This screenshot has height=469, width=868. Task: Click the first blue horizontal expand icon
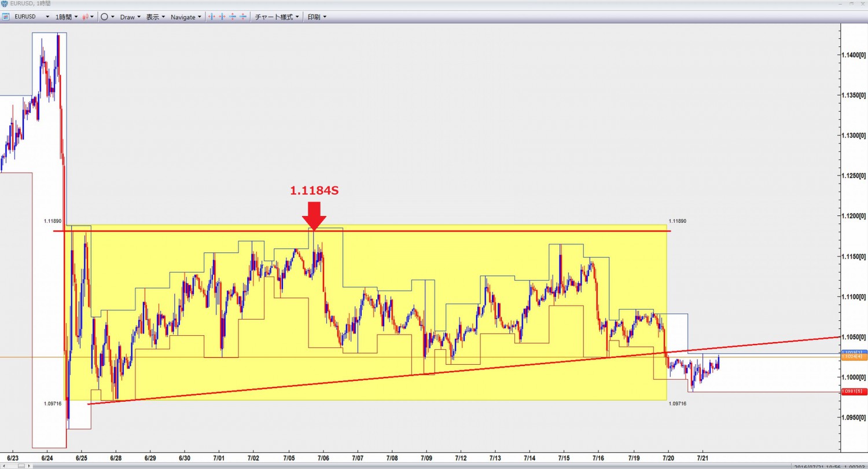coord(212,17)
